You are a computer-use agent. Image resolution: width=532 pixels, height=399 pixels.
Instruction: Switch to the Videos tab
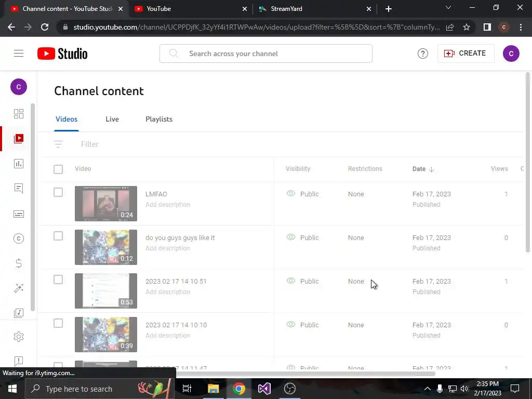(66, 119)
